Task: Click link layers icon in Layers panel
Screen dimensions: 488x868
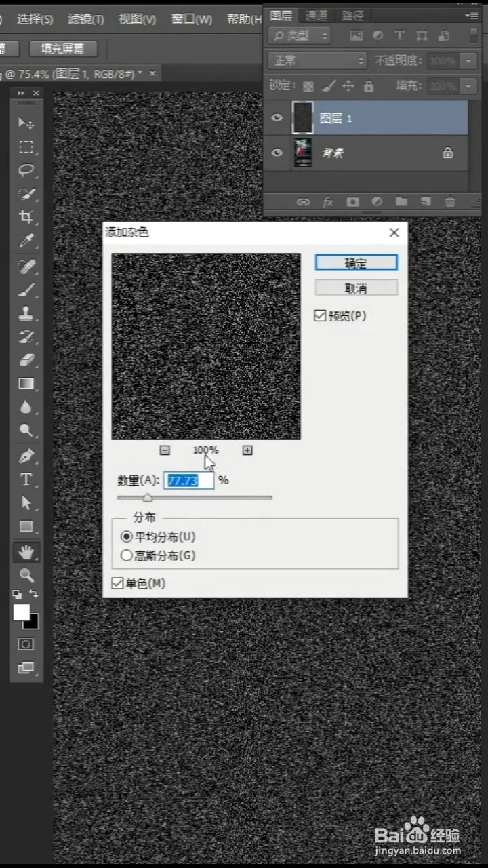Action: [303, 201]
